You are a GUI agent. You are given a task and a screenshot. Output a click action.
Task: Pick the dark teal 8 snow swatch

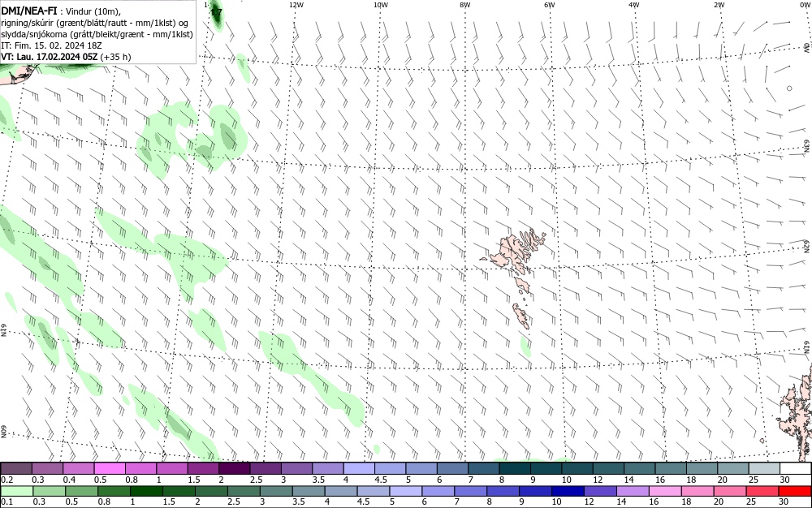coord(516,469)
